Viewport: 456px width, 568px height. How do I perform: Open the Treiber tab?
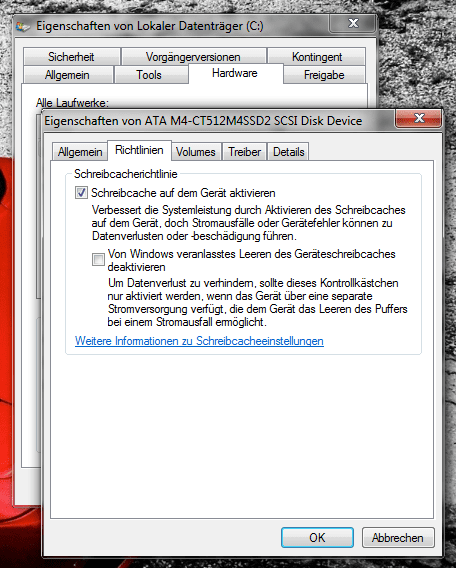coord(244,151)
